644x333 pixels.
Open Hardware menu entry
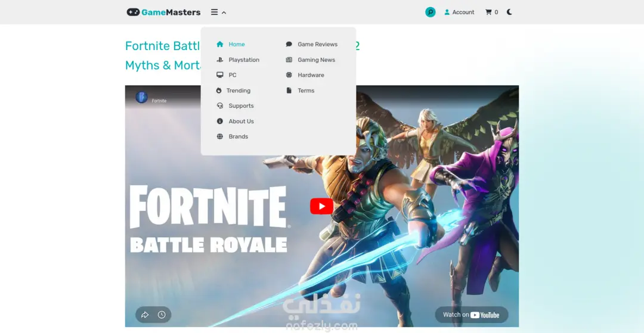click(311, 75)
